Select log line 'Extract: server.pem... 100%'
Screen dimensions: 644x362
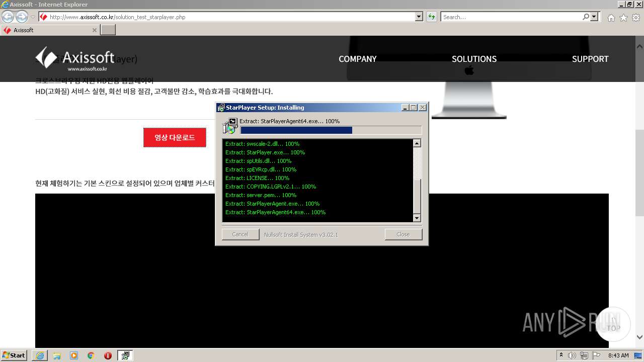(x=261, y=195)
